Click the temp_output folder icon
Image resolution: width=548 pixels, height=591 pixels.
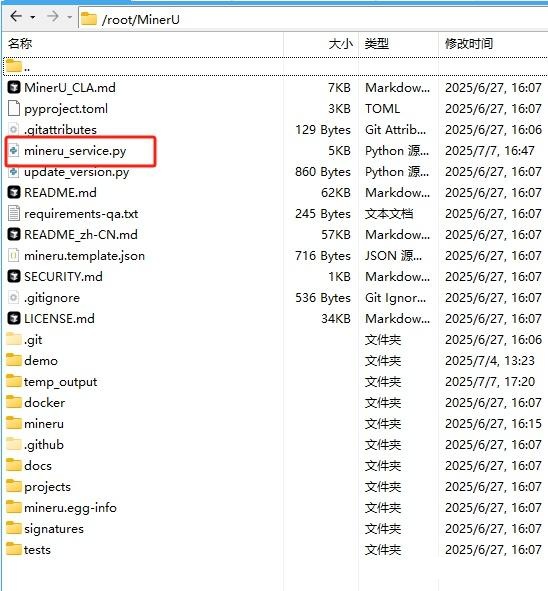14,381
